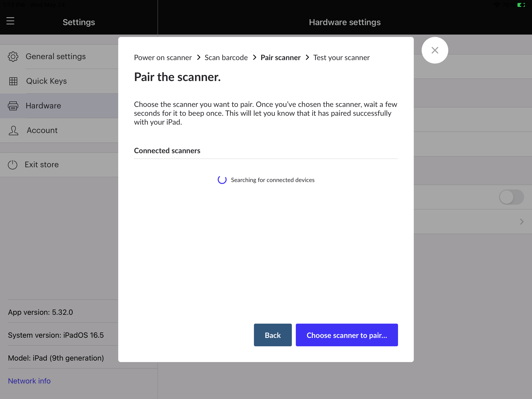Open the hamburger menu icon
532x399 pixels.
(10, 21)
